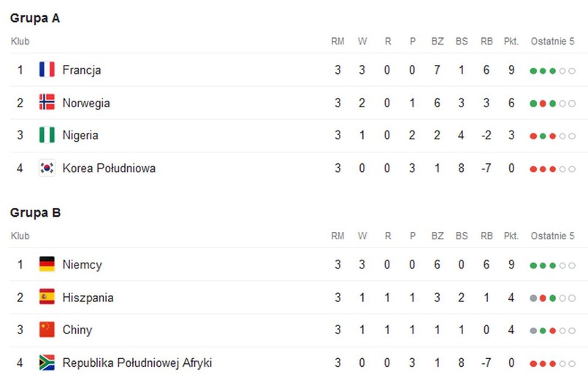Click the China flag icon
Screen dimensions: 588x383
point(47,330)
